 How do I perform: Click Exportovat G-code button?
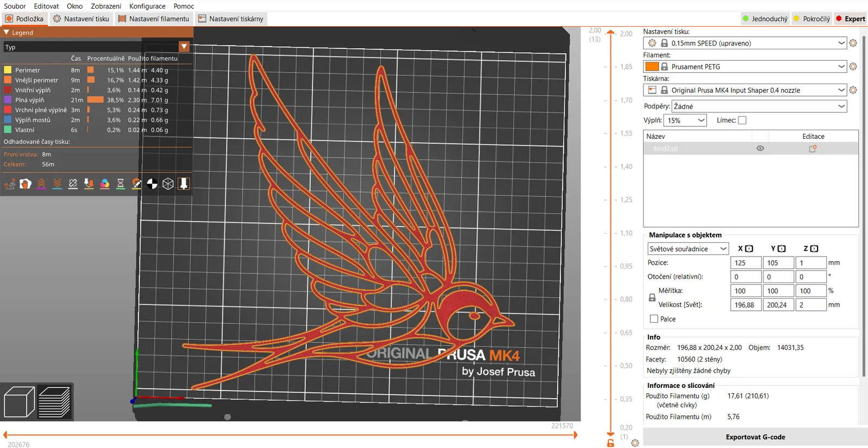(x=755, y=437)
